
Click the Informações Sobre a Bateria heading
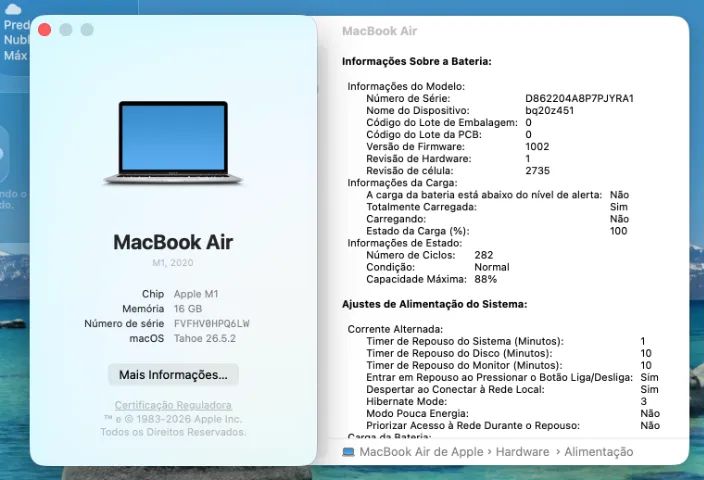[417, 62]
